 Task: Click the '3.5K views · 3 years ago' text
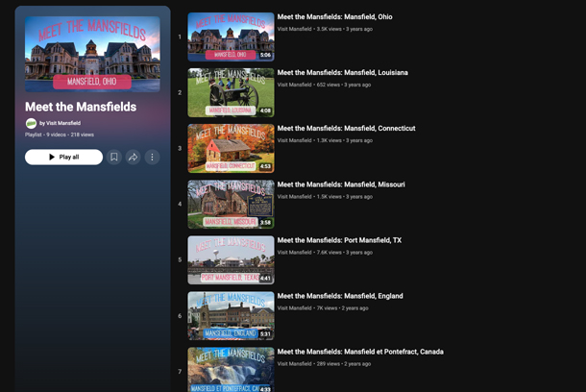[345, 29]
